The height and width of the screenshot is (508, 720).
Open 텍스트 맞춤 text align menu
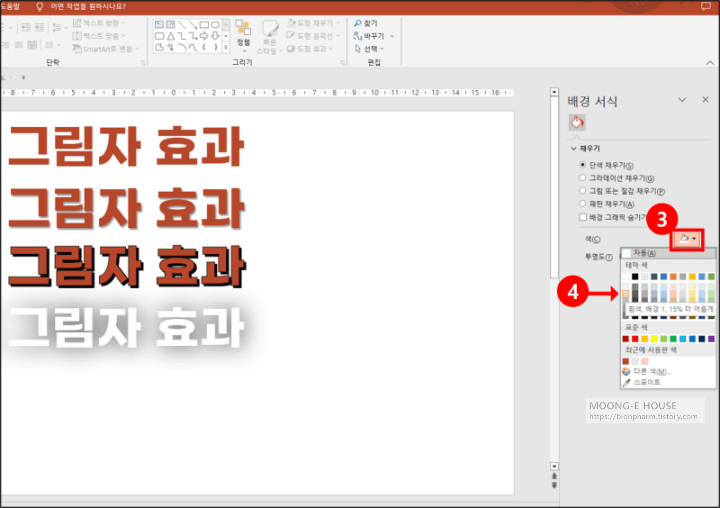[99, 35]
